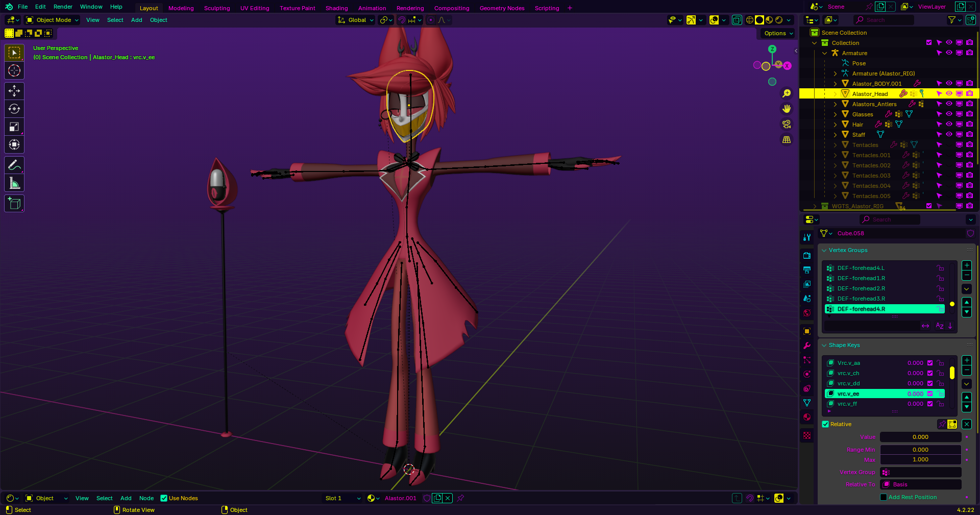Clear shape keys with X button
This screenshot has width=980, height=515.
coord(967,424)
